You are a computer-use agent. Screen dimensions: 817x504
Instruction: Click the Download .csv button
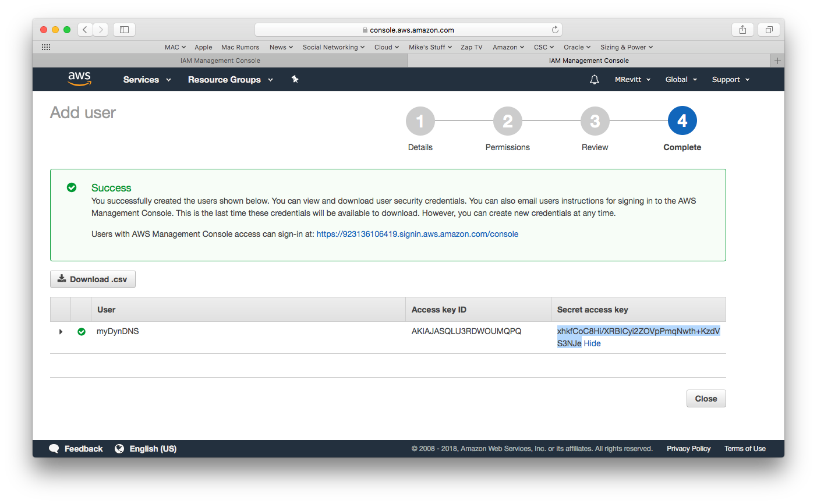coord(93,279)
